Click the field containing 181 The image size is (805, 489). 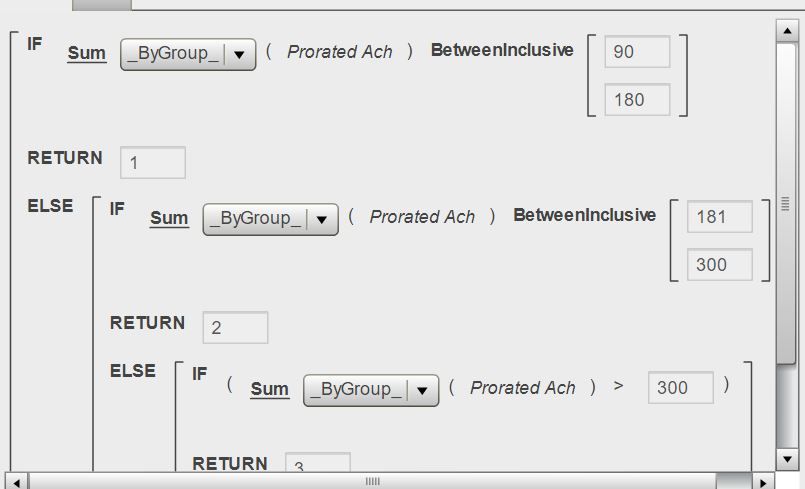(x=719, y=216)
